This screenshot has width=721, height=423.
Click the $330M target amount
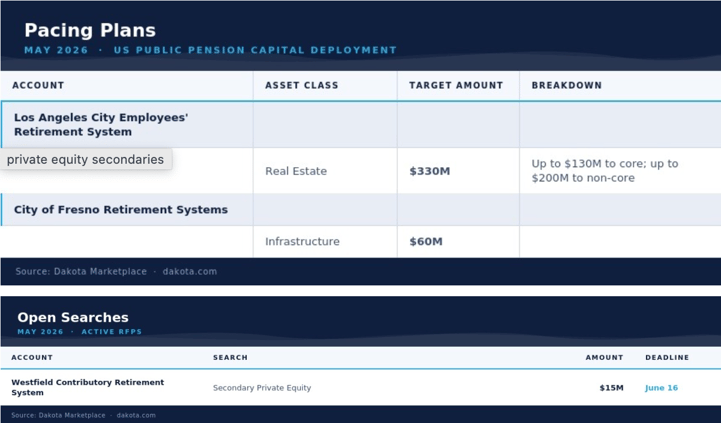coord(429,171)
